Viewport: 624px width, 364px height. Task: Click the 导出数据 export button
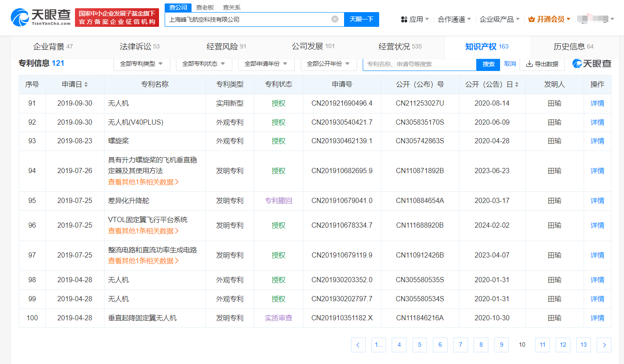point(542,64)
